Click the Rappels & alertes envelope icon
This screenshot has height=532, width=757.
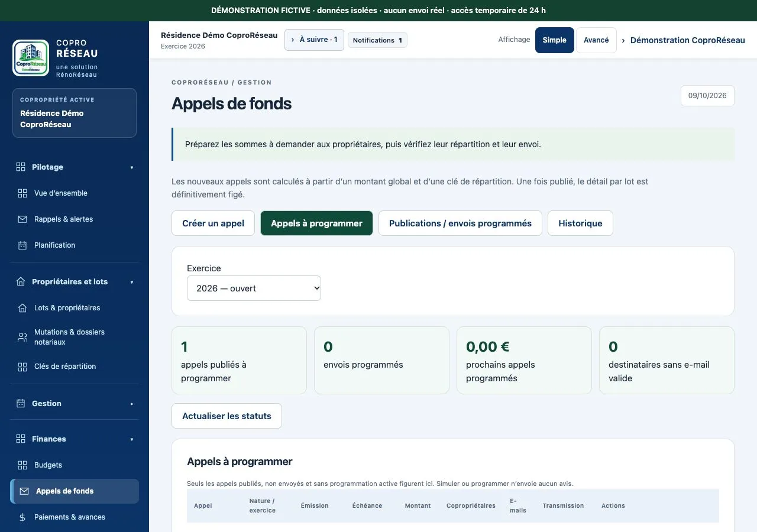pos(22,219)
